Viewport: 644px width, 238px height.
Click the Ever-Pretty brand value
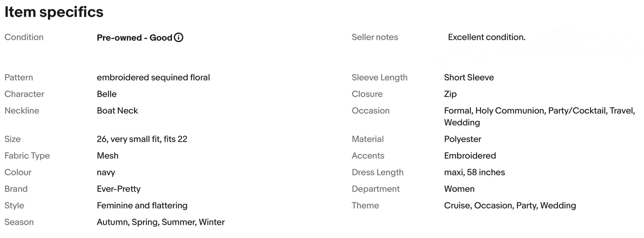point(118,189)
